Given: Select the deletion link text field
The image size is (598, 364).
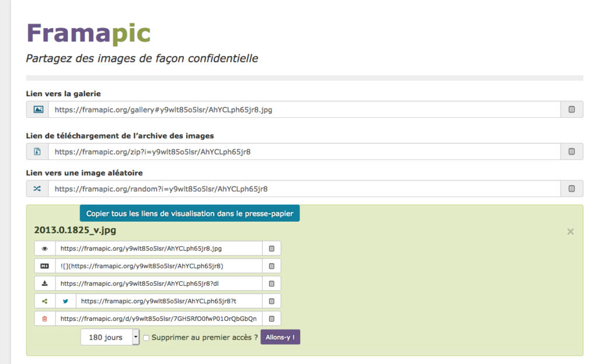Looking at the screenshot, I should pos(159,318).
